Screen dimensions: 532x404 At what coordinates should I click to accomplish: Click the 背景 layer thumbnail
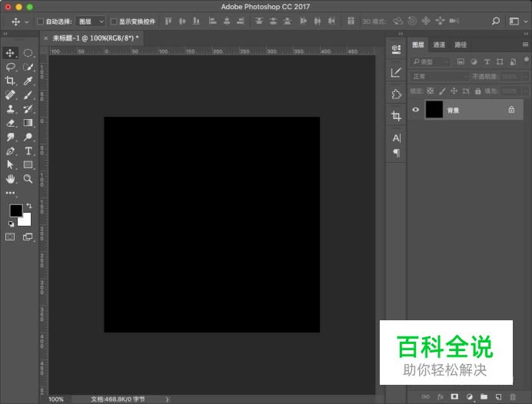coord(434,110)
